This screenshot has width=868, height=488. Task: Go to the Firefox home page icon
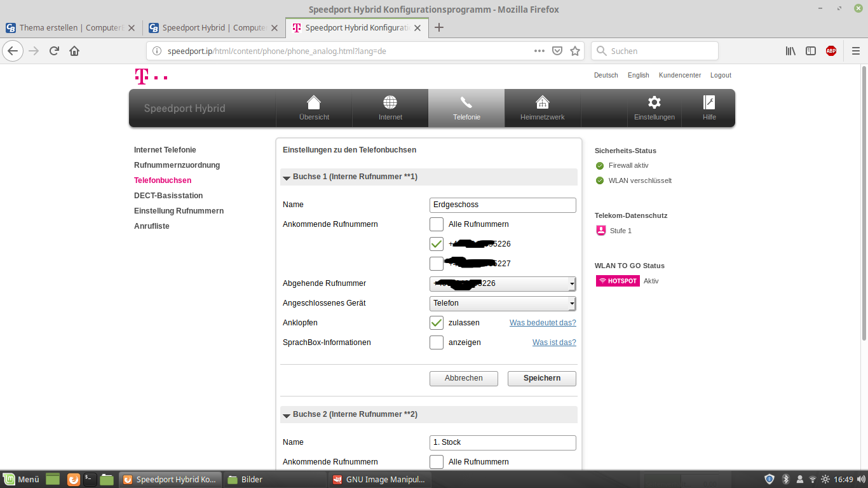74,51
